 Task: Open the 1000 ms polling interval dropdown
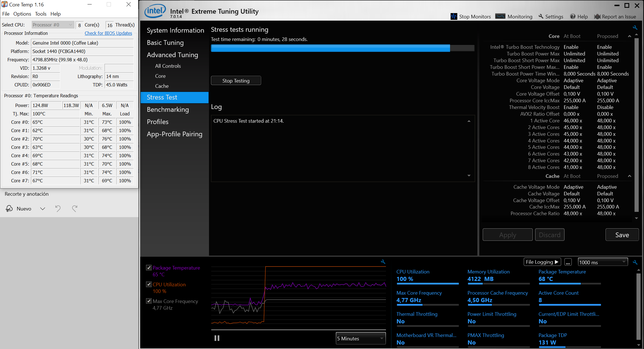[x=603, y=262]
